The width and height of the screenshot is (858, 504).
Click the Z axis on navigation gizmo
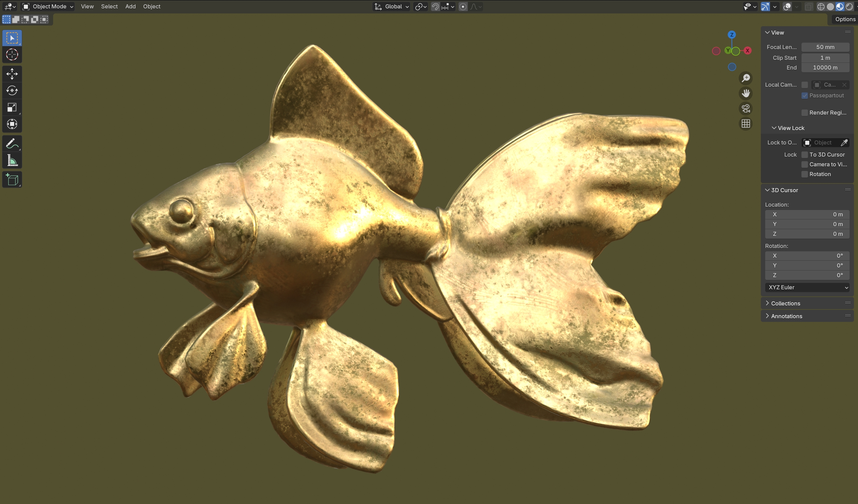pyautogui.click(x=732, y=35)
